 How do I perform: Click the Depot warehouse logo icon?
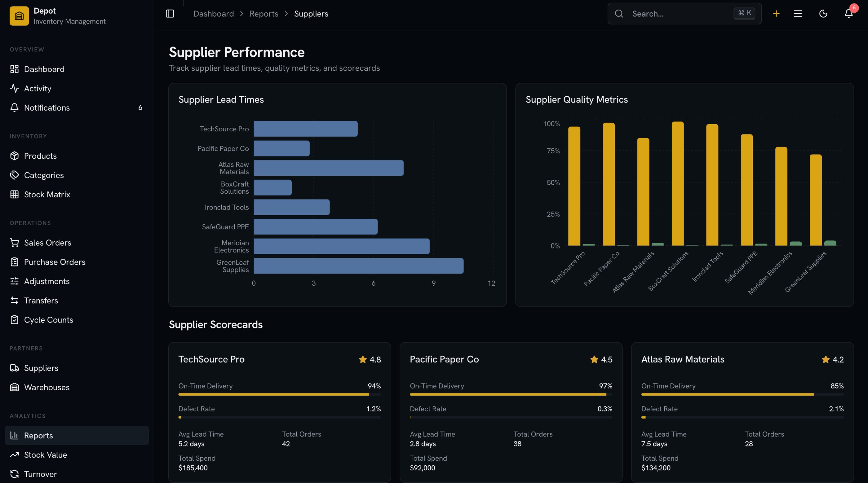click(x=19, y=16)
